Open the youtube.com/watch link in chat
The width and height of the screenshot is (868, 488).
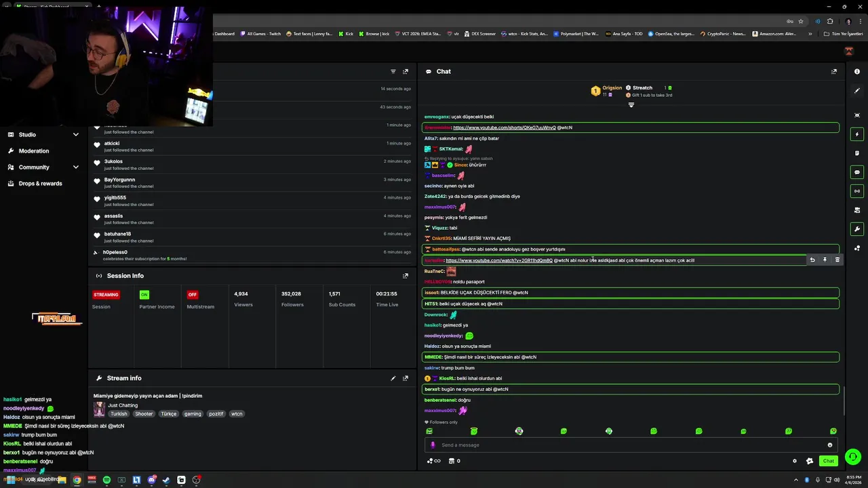point(499,260)
